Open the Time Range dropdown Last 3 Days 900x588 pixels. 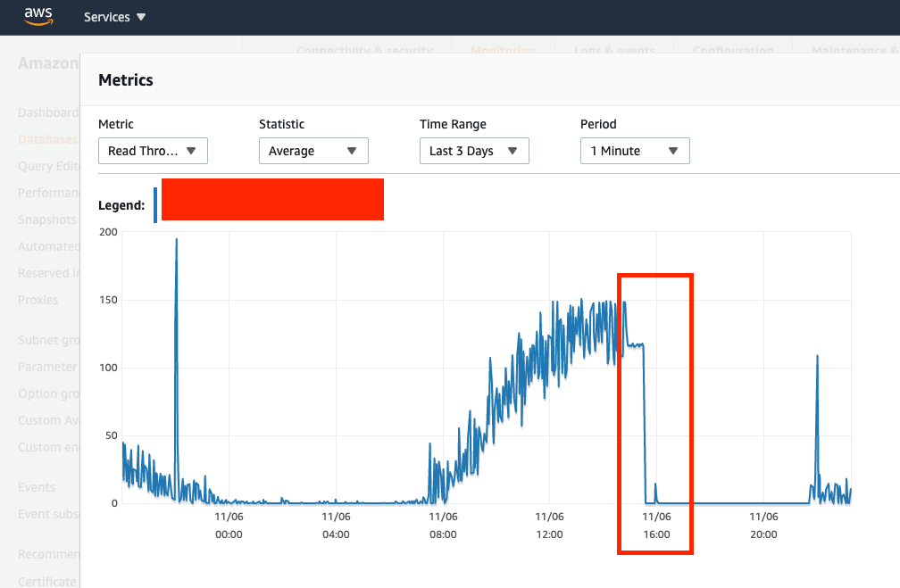[474, 151]
